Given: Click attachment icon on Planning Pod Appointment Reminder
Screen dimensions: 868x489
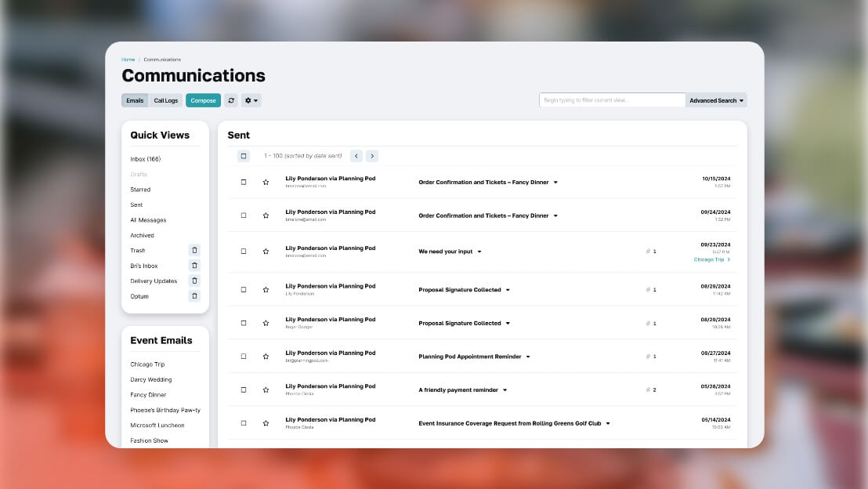Looking at the screenshot, I should 648,357.
